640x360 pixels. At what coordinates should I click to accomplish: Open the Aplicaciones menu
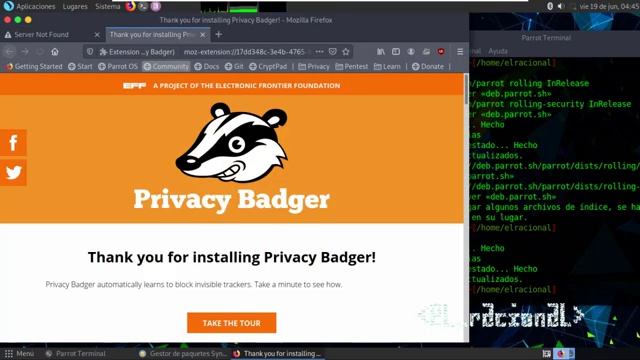(36, 7)
